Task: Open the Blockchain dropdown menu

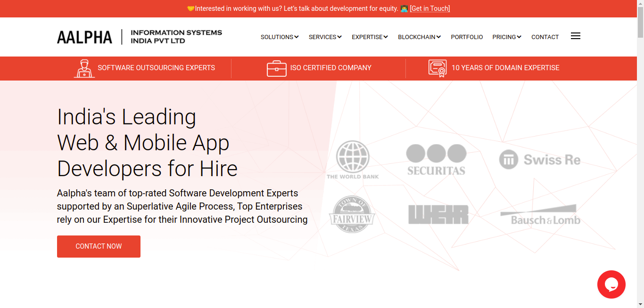Action: (419, 37)
